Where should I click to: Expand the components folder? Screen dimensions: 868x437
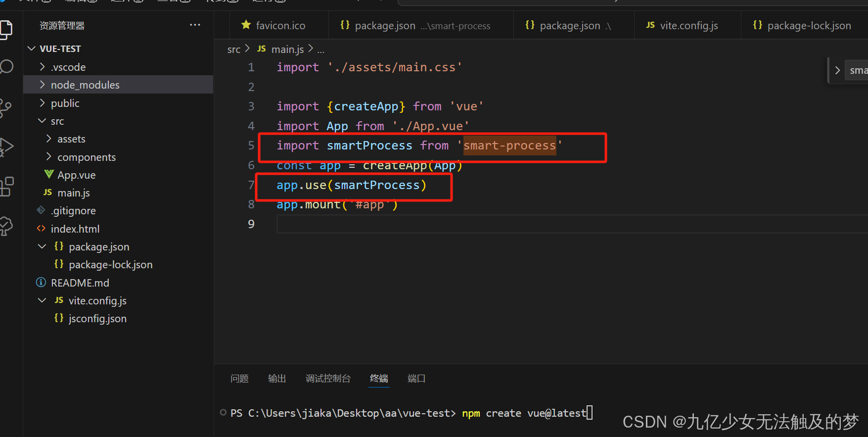[x=48, y=156]
